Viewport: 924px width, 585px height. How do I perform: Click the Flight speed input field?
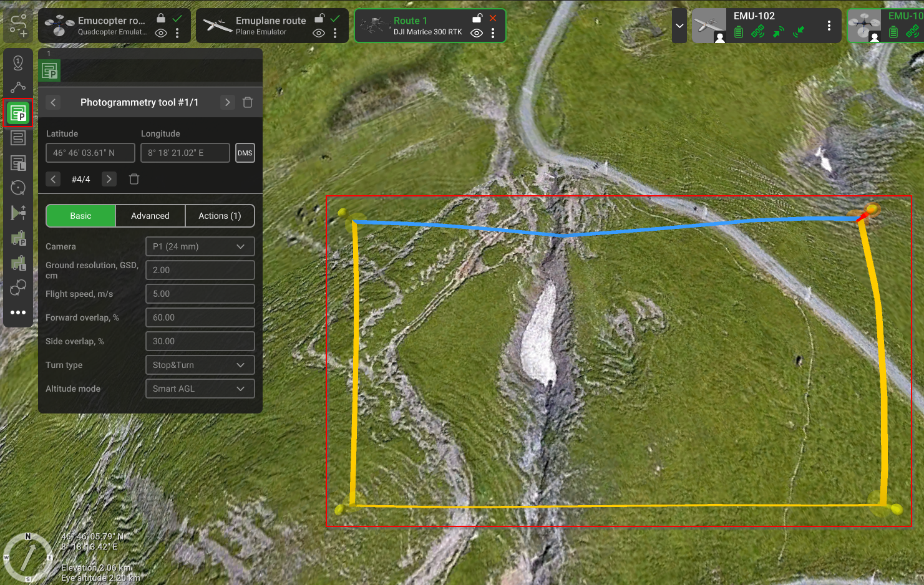(x=200, y=294)
